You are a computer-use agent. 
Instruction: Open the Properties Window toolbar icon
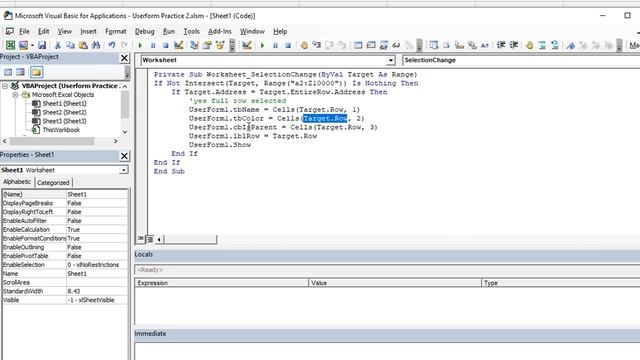click(207, 45)
